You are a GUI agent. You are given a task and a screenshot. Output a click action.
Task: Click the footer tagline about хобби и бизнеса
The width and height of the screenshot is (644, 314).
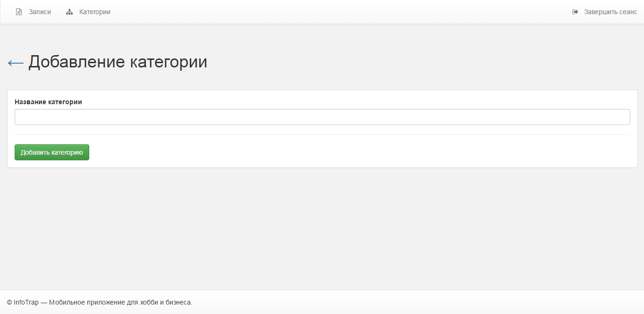120,302
